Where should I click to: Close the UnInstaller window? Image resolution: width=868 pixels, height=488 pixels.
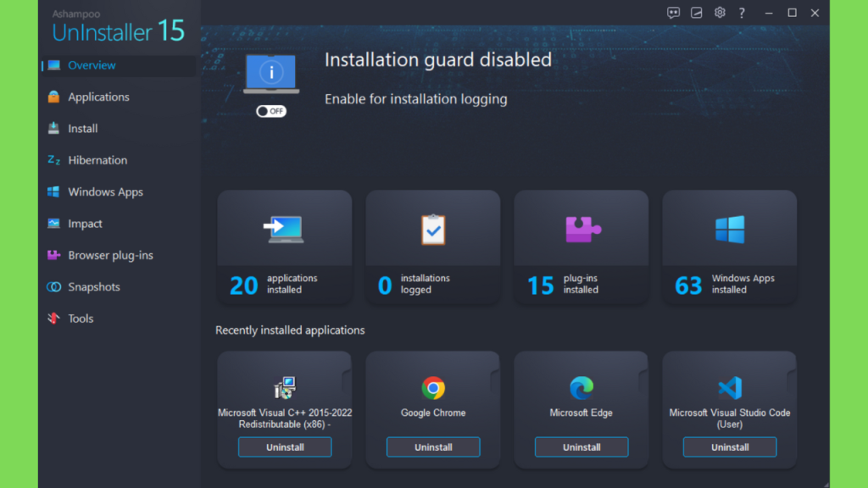point(815,13)
